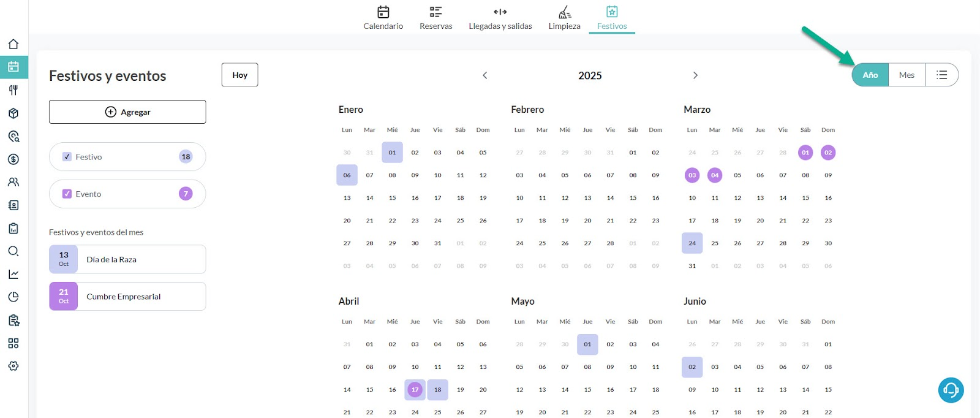Click the restaurant fork-knife sidebar icon

point(13,90)
